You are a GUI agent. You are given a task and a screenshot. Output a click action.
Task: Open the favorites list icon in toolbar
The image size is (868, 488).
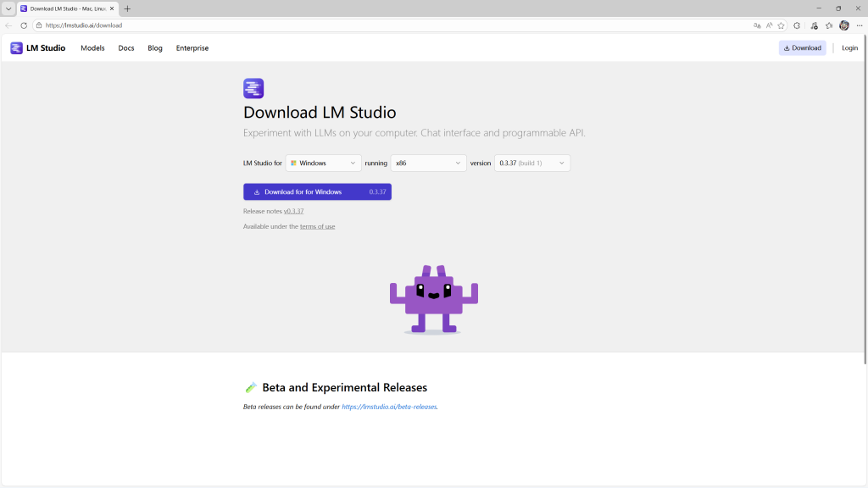point(829,25)
